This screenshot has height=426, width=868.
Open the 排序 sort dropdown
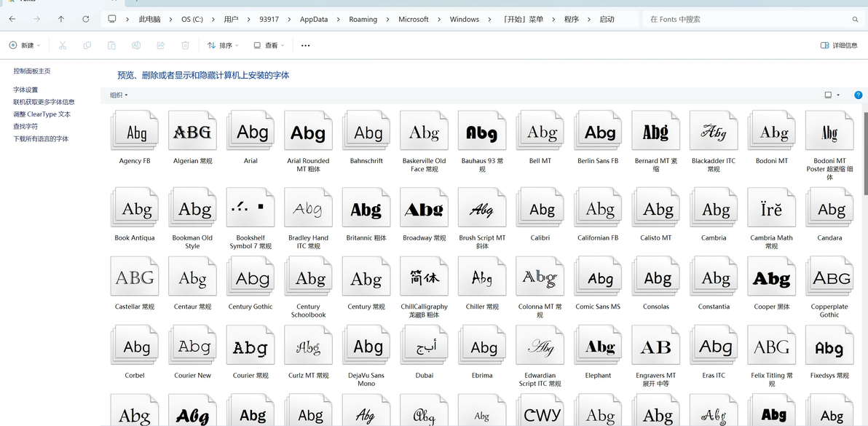coord(223,45)
